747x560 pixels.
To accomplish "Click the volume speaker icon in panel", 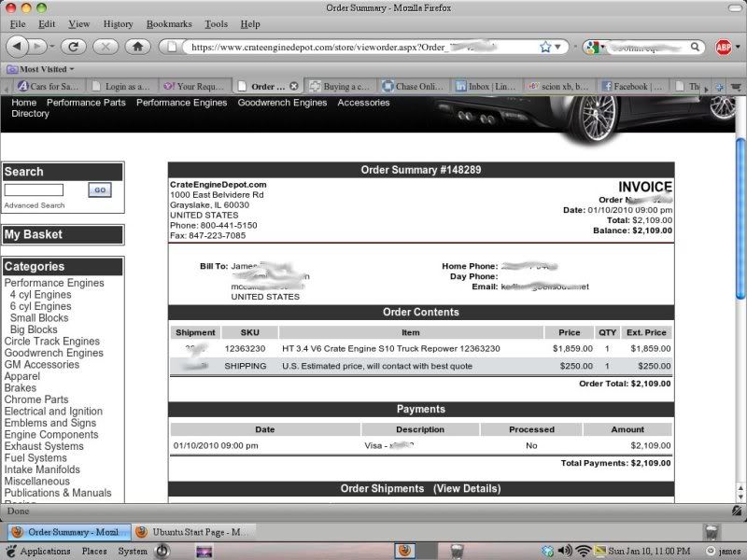I will 565,551.
